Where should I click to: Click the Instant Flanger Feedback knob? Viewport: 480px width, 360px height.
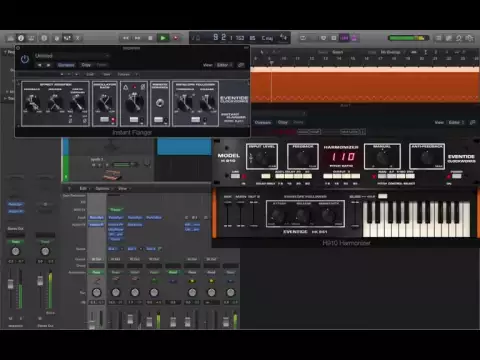click(32, 103)
